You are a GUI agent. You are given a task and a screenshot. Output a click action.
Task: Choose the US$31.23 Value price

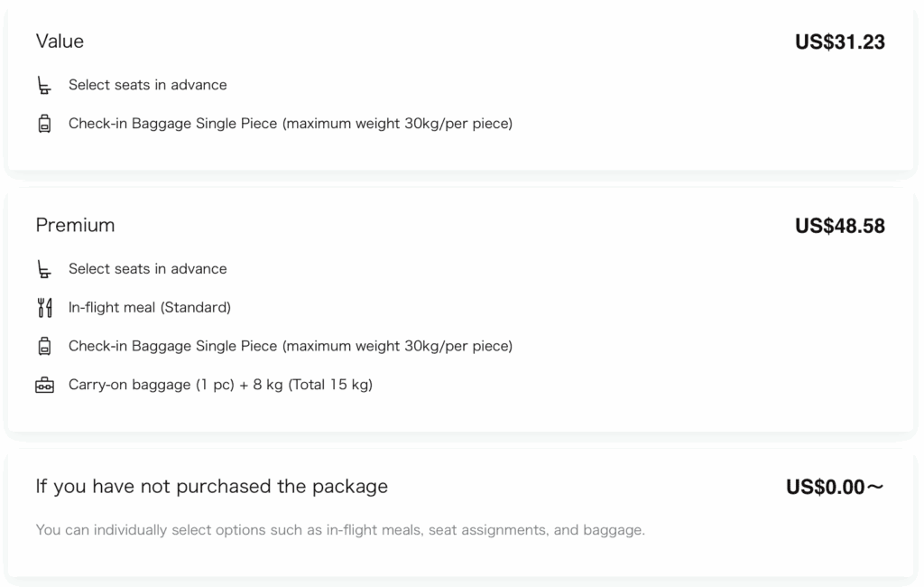click(839, 42)
